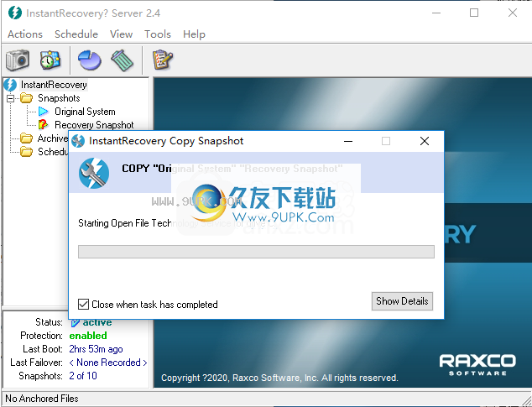Click the blue pie chart toolbar icon
Screen dimensions: 532x407
pos(90,60)
